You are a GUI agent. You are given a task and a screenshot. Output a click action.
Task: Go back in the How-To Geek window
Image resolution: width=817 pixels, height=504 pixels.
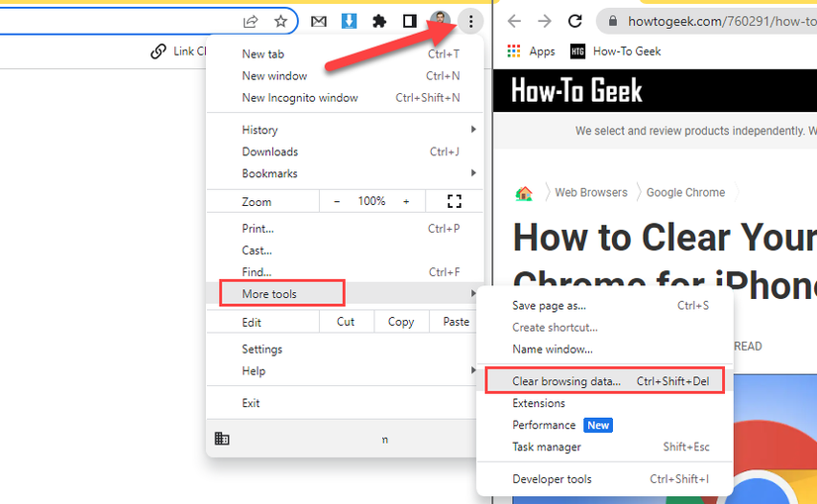514,21
